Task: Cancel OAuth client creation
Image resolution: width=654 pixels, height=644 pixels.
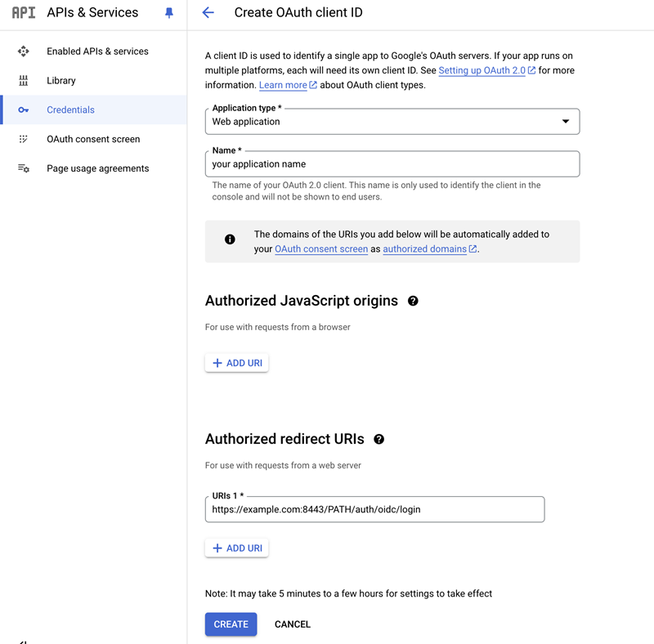Action: (293, 624)
